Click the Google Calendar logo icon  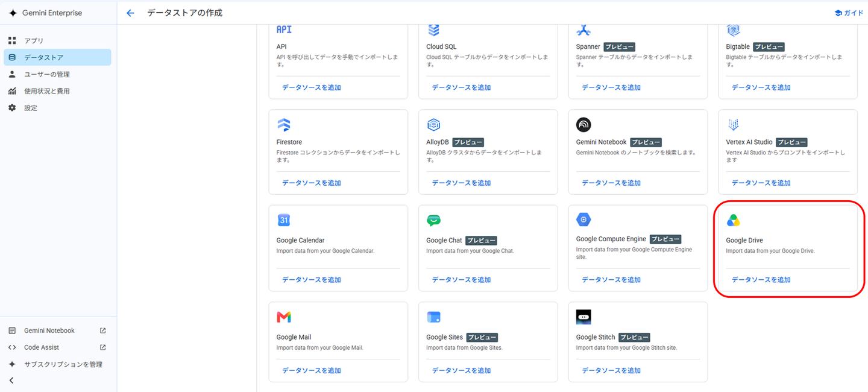click(284, 220)
